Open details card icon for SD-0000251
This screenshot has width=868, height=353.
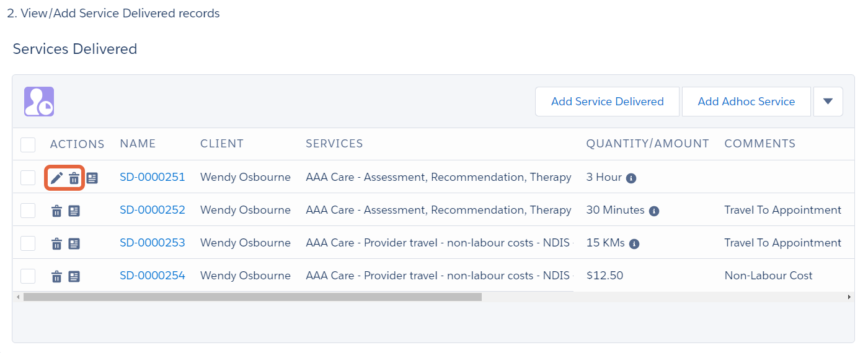pyautogui.click(x=92, y=178)
